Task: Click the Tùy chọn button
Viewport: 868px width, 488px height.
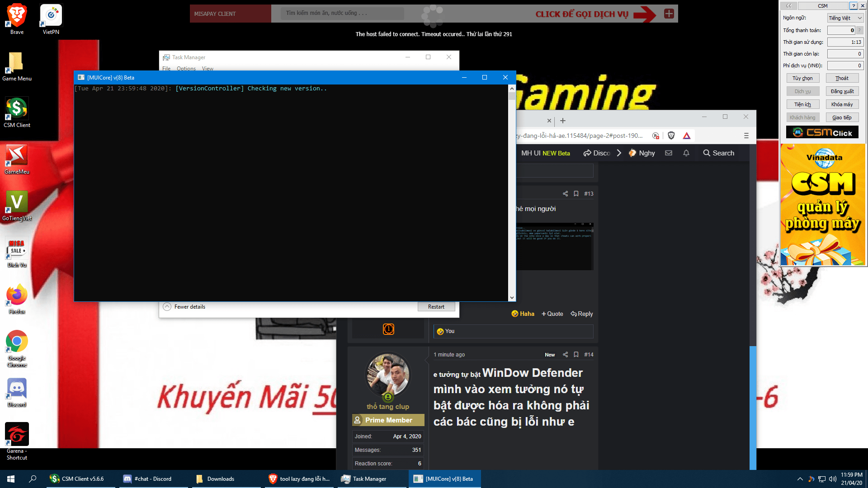Action: (x=802, y=78)
